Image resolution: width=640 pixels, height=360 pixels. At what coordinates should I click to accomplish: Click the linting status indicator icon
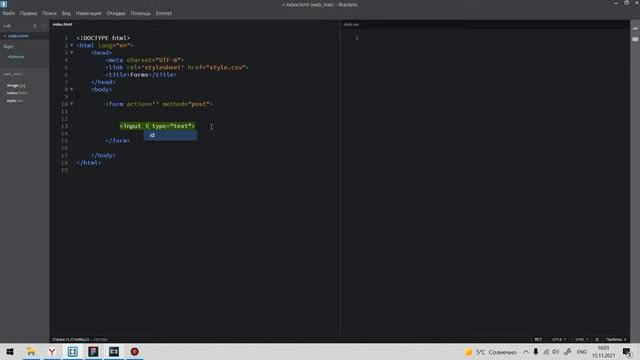point(597,339)
